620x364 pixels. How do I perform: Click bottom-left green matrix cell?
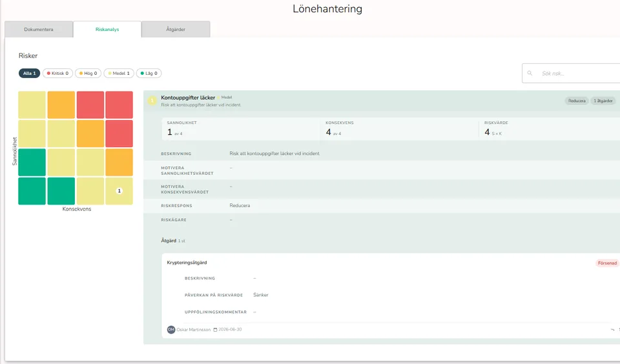point(32,191)
